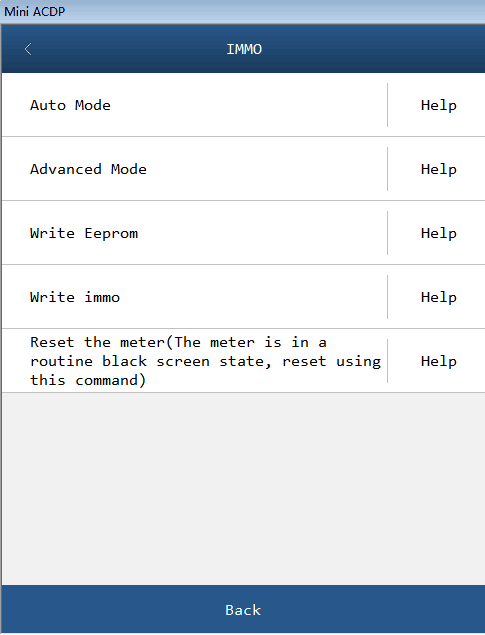The width and height of the screenshot is (485, 635).
Task: Launch automatic IMMO mode from list
Action: pos(194,105)
